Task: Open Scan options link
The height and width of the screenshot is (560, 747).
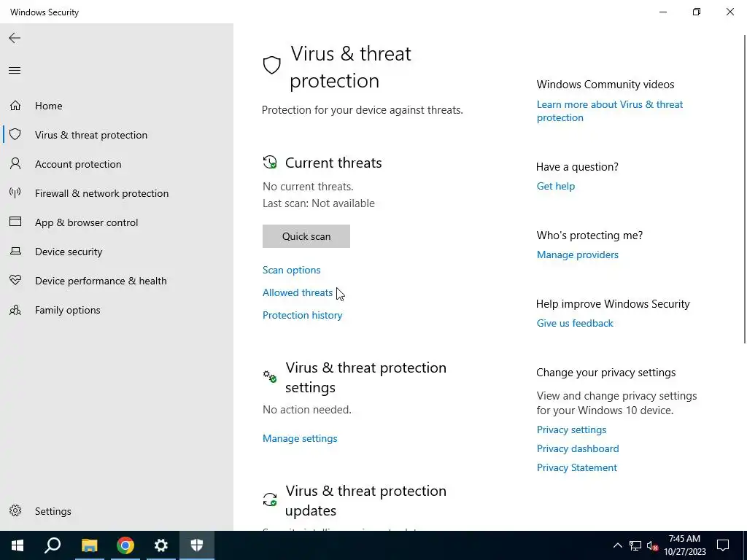Action: [292, 270]
